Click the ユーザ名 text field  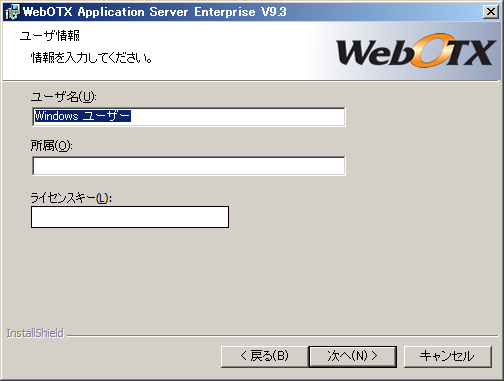click(189, 116)
